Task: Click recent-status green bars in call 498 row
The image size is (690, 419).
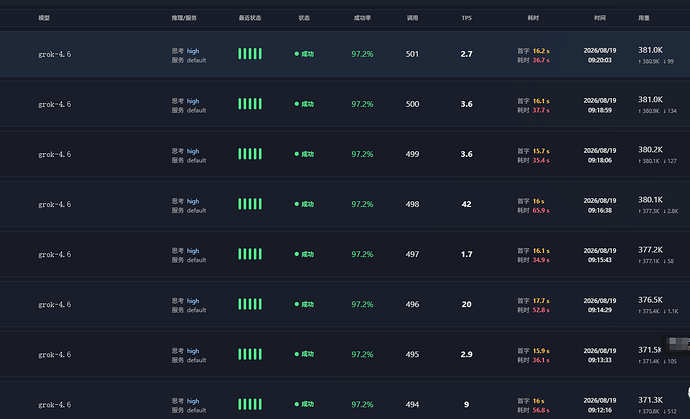Action: [250, 204]
